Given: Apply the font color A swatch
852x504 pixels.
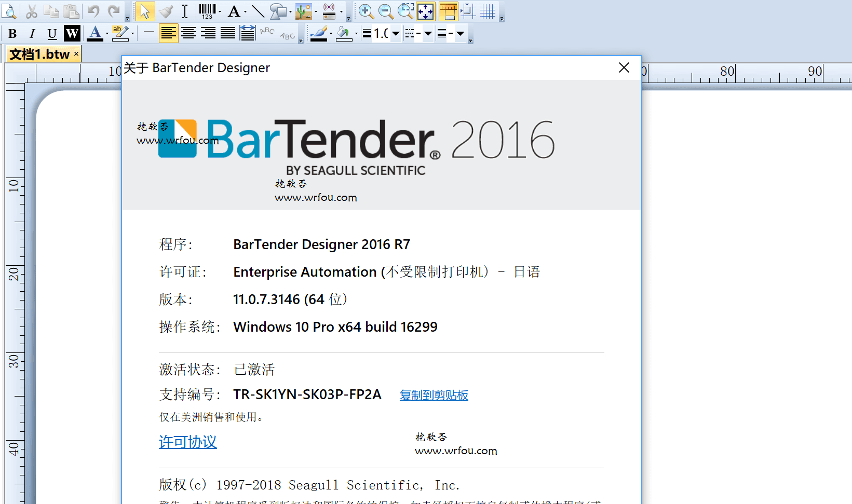Looking at the screenshot, I should [94, 34].
